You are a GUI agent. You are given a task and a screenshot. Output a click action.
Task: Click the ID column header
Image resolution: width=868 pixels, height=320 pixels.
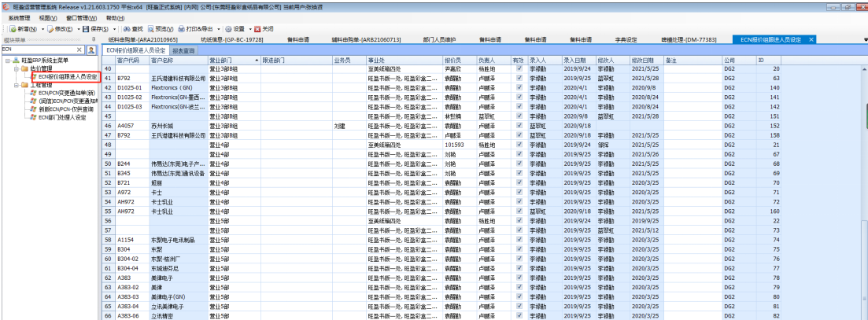tap(769, 60)
